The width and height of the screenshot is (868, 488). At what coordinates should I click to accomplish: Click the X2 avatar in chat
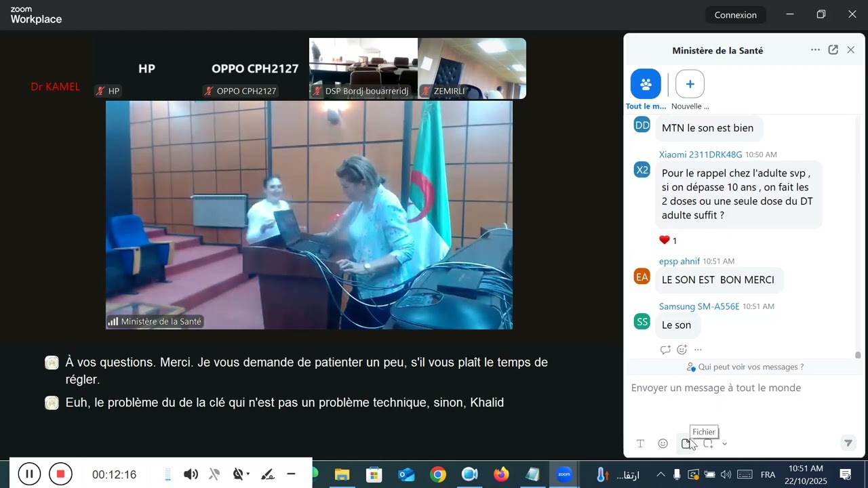click(x=642, y=169)
